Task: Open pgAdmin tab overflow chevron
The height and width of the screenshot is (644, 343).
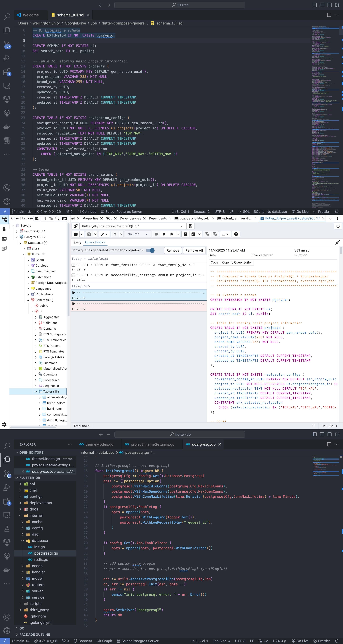Action: (330, 219)
